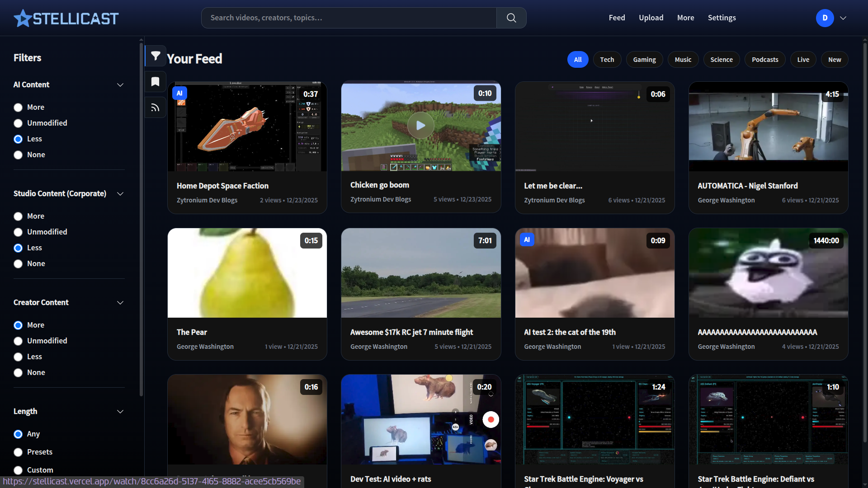Click the search videos input field

348,18
